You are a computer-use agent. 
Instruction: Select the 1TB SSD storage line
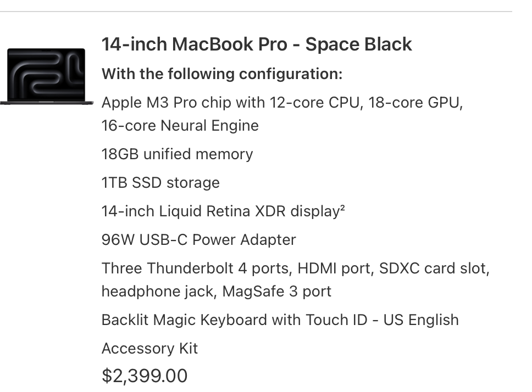click(x=160, y=183)
